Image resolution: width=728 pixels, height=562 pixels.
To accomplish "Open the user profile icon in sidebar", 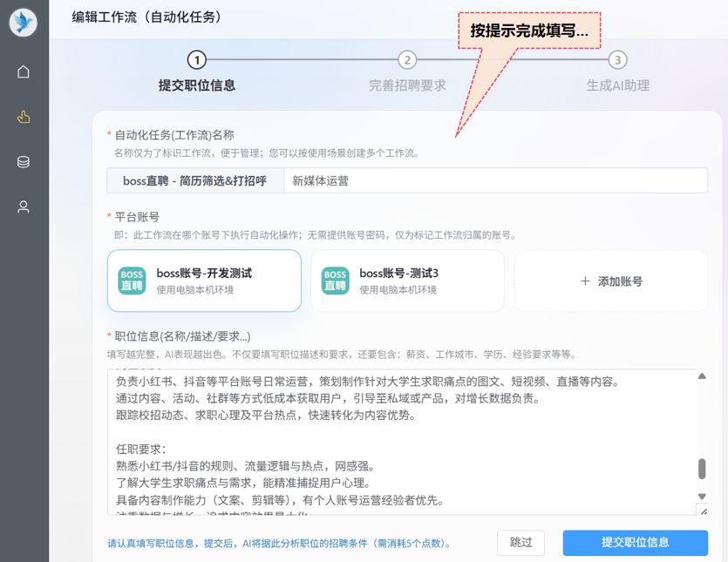I will point(24,207).
